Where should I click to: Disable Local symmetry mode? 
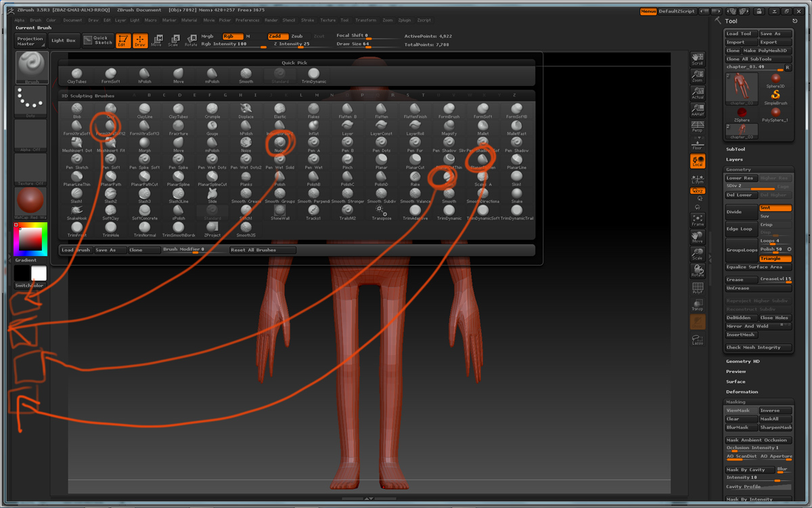pyautogui.click(x=697, y=161)
